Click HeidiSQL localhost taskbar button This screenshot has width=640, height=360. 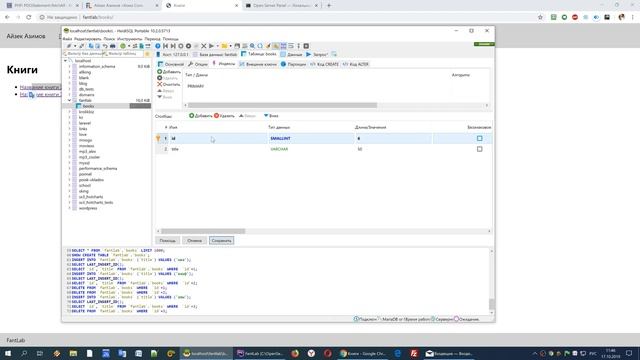click(x=206, y=353)
